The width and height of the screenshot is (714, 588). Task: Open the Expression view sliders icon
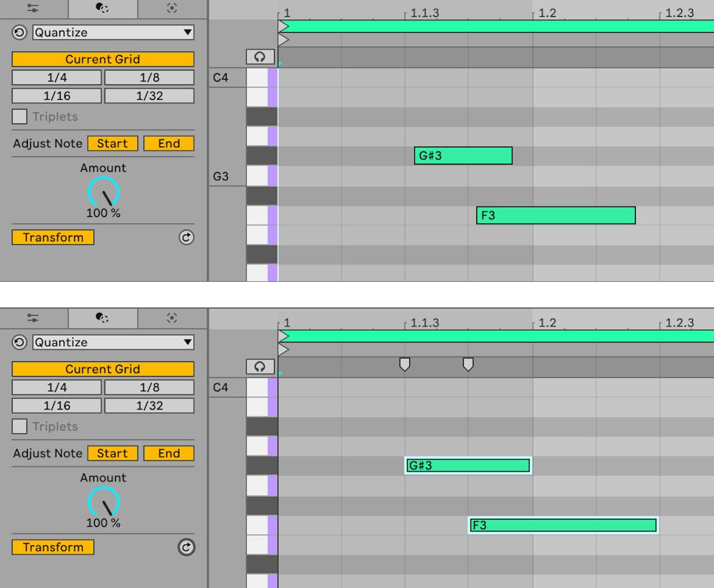(33, 9)
